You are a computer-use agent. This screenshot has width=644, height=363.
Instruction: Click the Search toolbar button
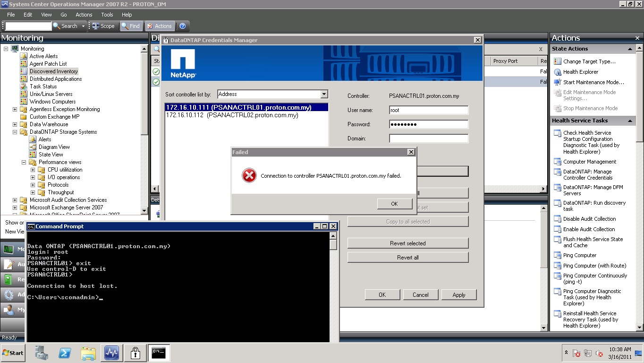pos(65,26)
